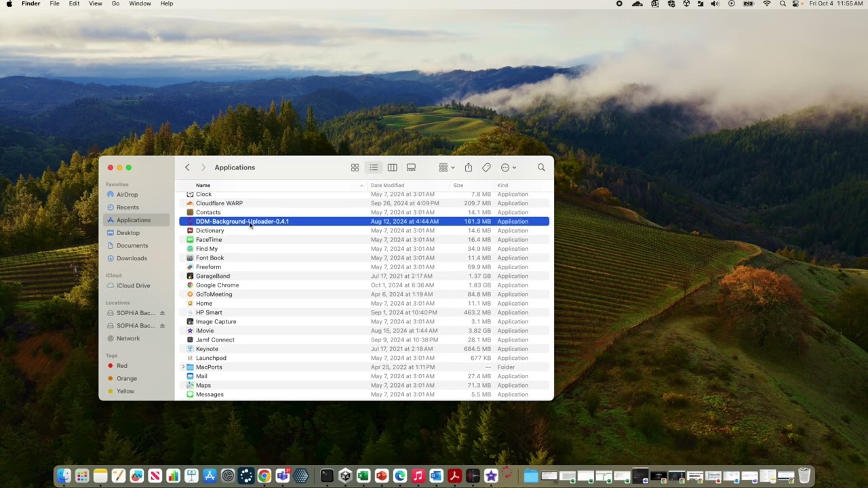Open iCloud Drive in sidebar
The width and height of the screenshot is (868, 488).
[x=133, y=285]
